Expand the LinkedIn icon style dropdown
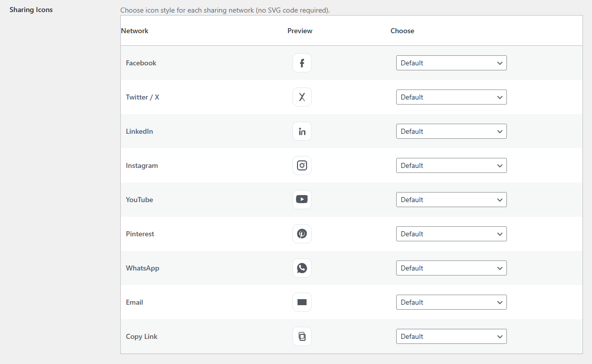This screenshot has width=592, height=364. 451,131
